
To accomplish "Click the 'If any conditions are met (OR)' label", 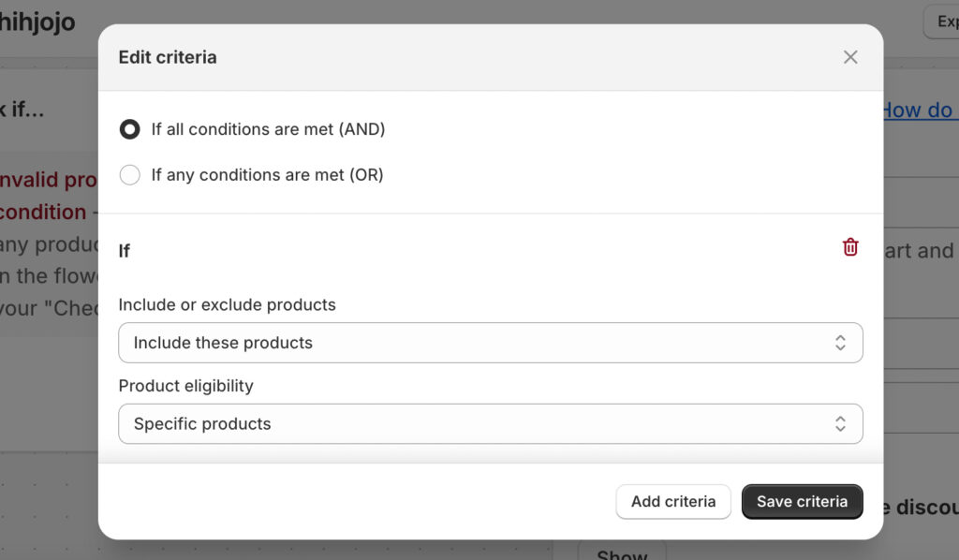I will coord(267,175).
